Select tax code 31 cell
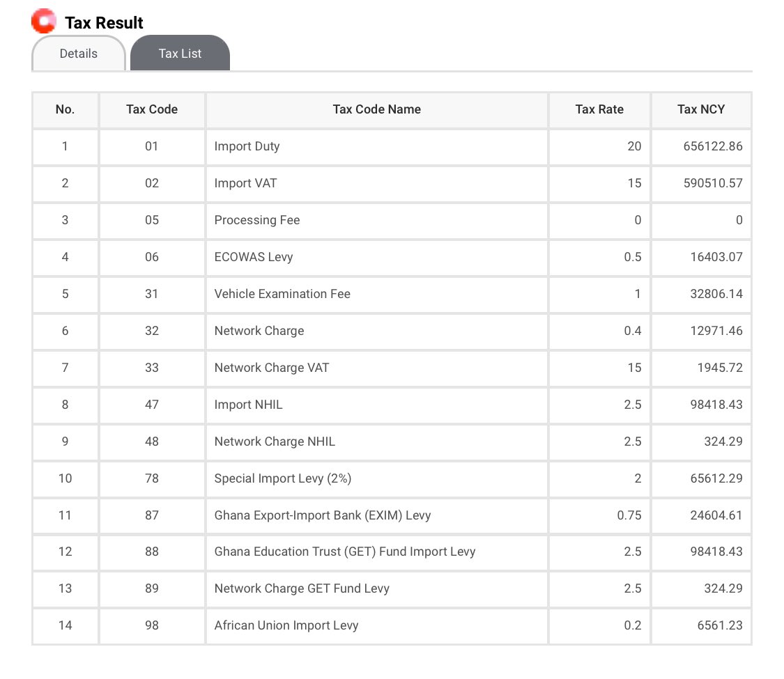This screenshot has height=679, width=784. (x=152, y=294)
